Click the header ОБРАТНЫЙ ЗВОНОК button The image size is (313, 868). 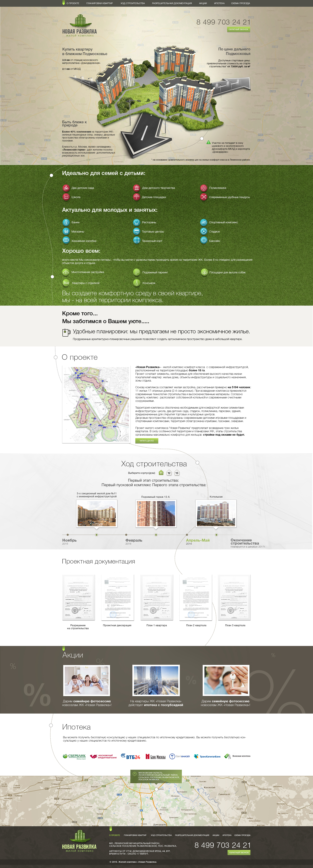pyautogui.click(x=239, y=29)
